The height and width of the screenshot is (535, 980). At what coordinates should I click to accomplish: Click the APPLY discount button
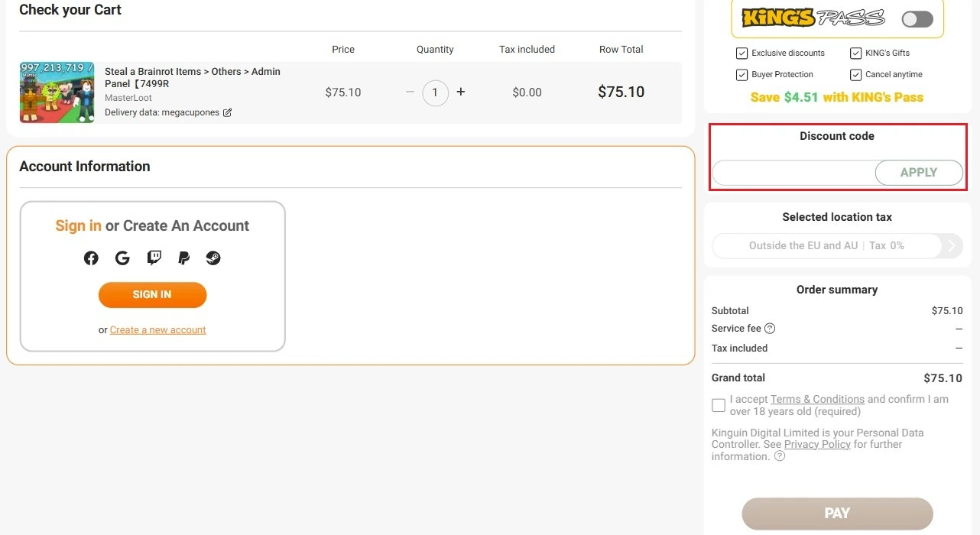918,173
